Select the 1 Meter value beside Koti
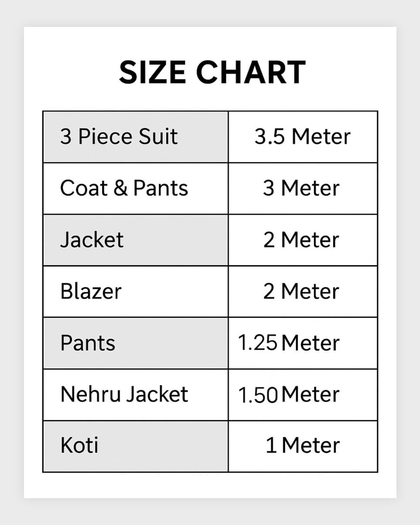This screenshot has height=525, width=420. [x=302, y=446]
